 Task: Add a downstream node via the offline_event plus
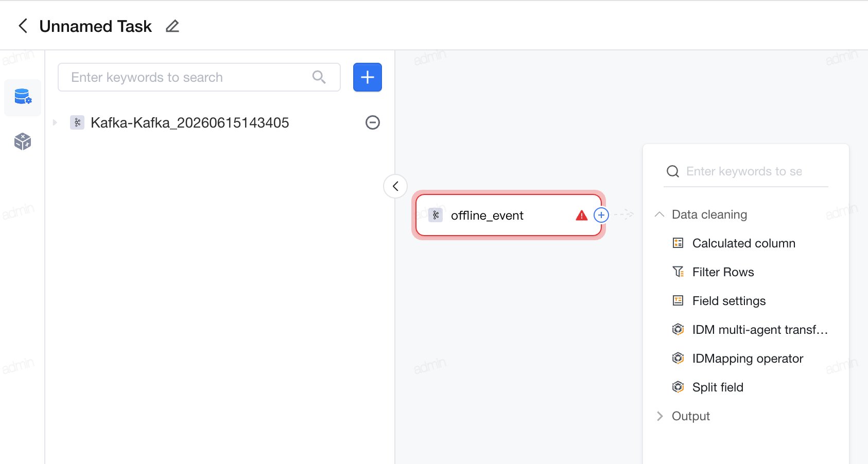click(601, 215)
